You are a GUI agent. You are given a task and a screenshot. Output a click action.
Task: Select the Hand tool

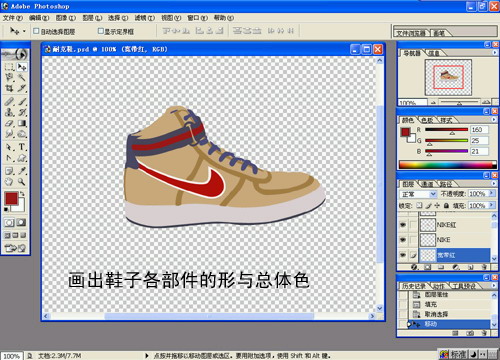[9, 182]
